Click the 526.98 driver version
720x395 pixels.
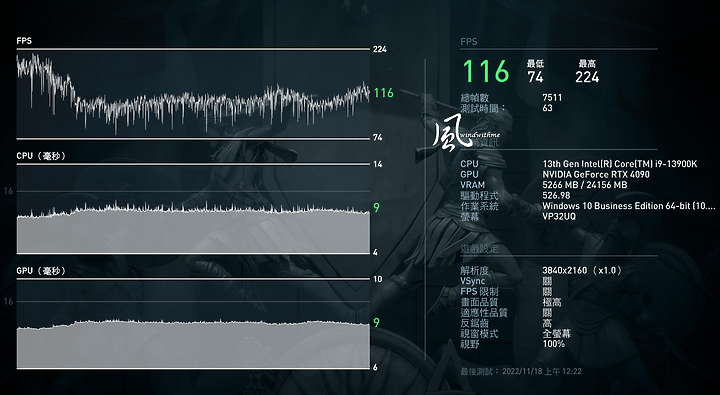(x=556, y=196)
